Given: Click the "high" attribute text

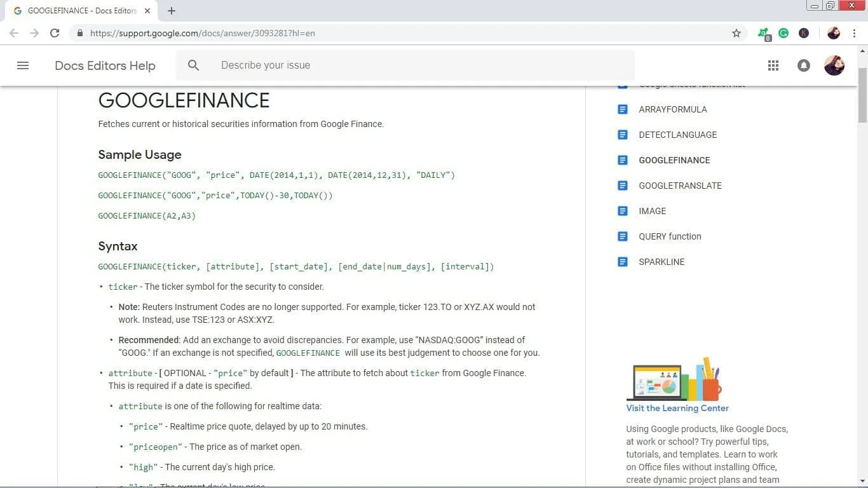Looking at the screenshot, I should 142,467.
